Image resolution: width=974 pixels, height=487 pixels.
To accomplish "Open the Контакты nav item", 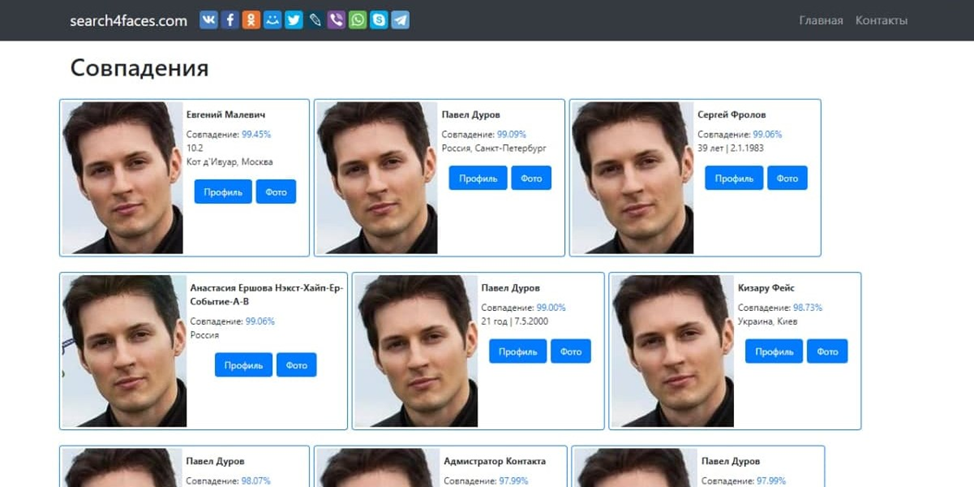I will [x=881, y=20].
